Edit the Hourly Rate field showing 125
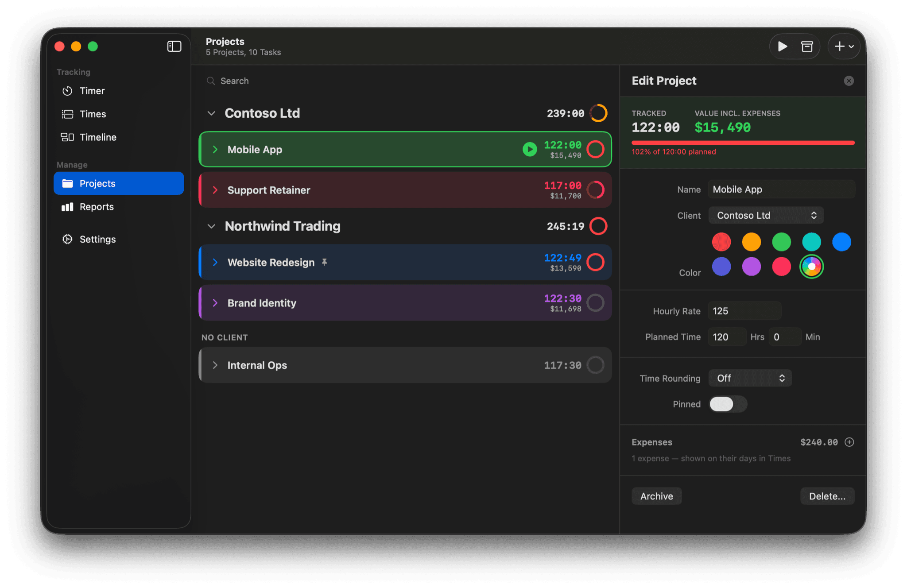The height and width of the screenshot is (588, 907). click(744, 311)
